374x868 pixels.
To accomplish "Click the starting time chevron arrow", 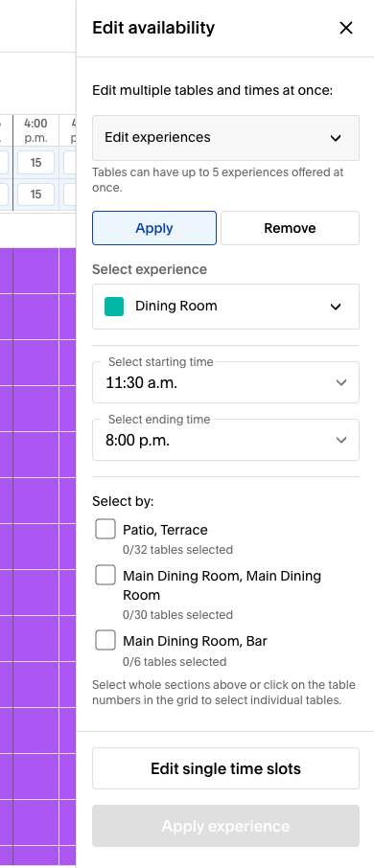I will [x=341, y=382].
